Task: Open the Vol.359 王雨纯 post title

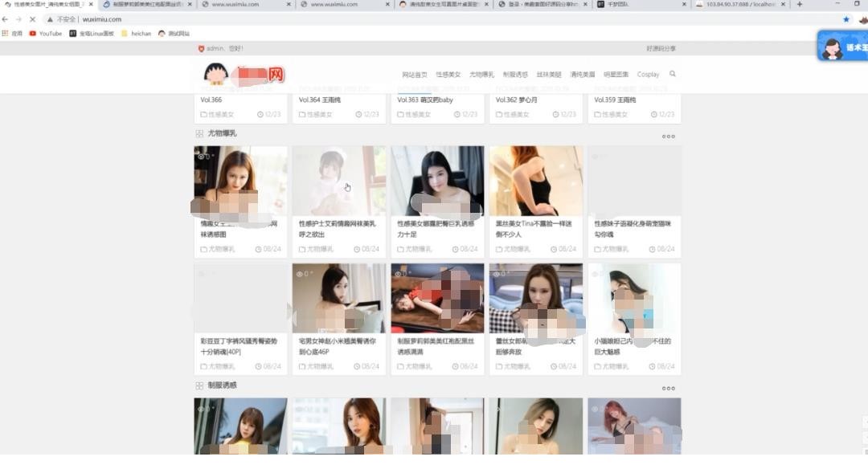Action: [615, 100]
